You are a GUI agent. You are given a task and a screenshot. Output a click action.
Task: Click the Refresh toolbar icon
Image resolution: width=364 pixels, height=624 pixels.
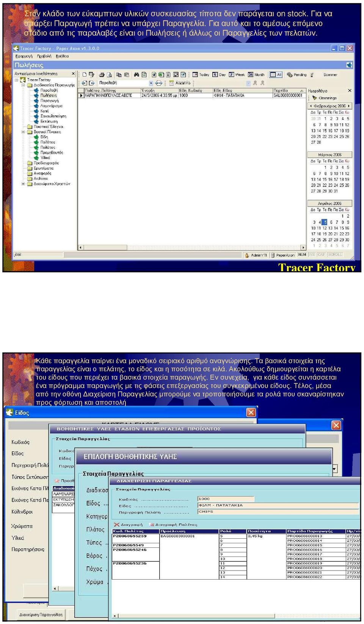pos(144,75)
